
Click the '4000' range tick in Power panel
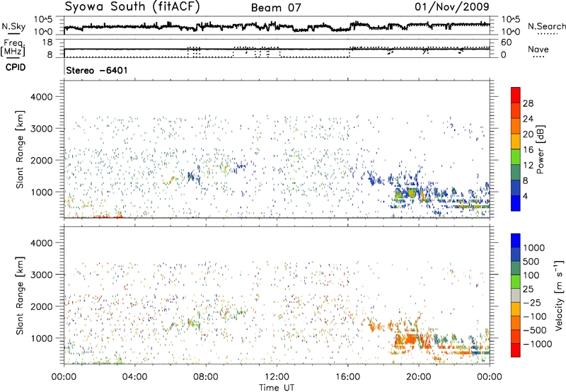[x=41, y=97]
